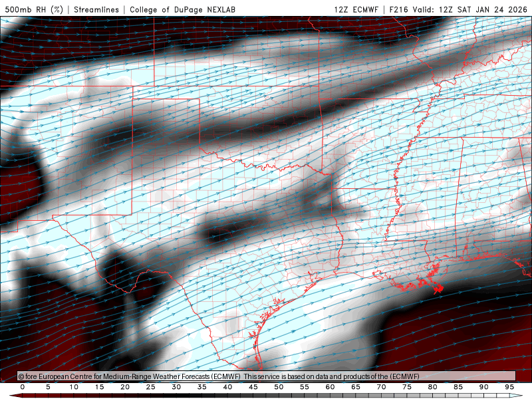Click the 0 label on the color scale
Screen dimensions: 532x399
(23, 387)
